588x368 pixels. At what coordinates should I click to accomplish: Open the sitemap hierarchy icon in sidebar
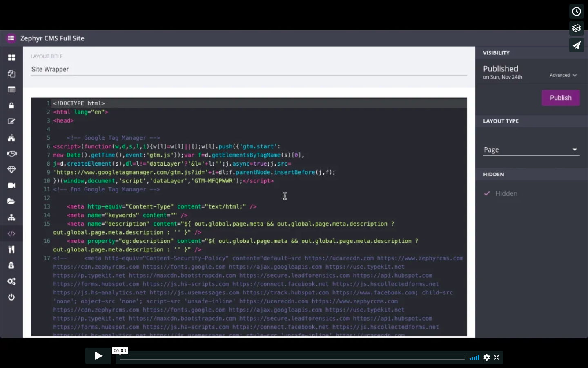(11, 218)
